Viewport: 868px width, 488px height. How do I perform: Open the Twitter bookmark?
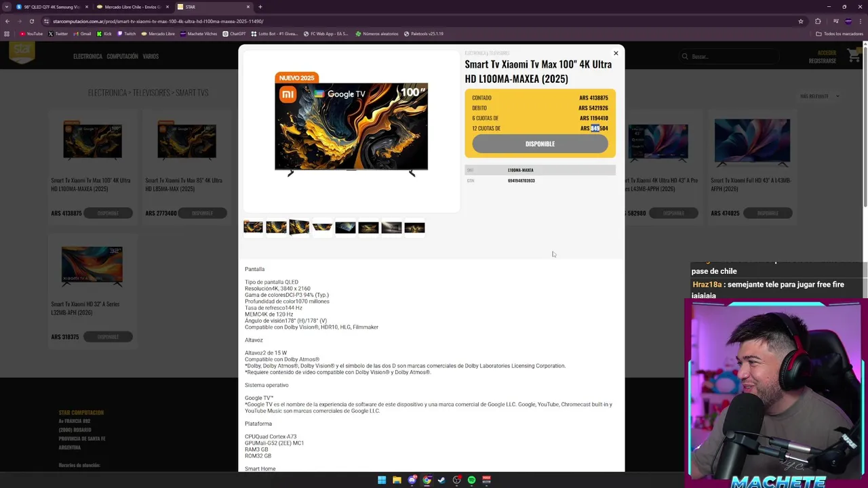(x=58, y=33)
